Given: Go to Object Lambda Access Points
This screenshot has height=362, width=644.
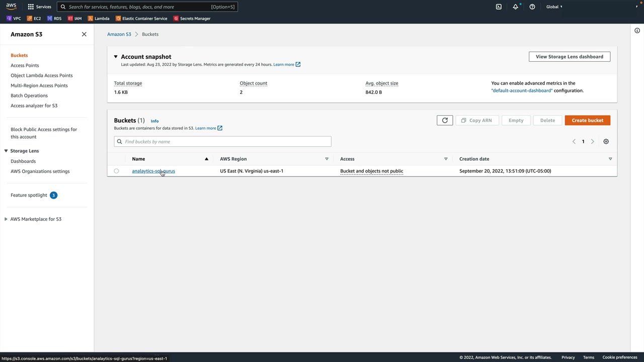Looking at the screenshot, I should (41, 75).
